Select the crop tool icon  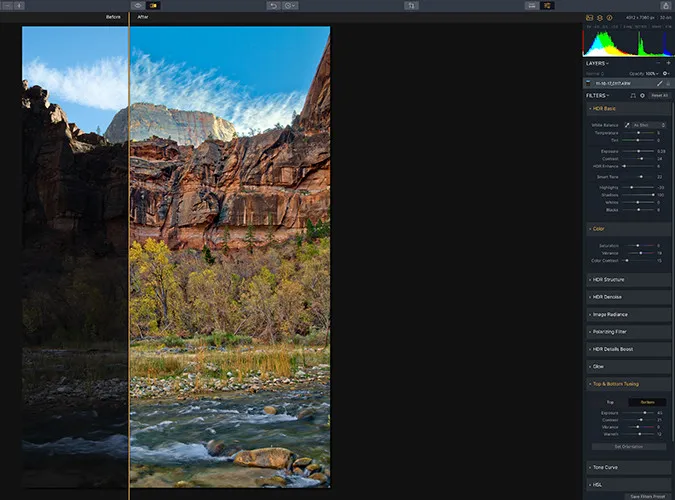[x=411, y=5]
